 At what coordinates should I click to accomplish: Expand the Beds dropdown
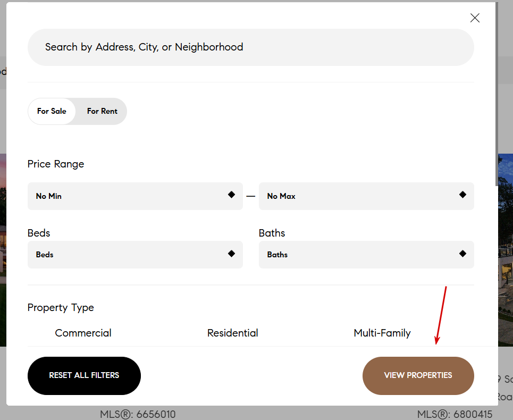click(x=135, y=255)
